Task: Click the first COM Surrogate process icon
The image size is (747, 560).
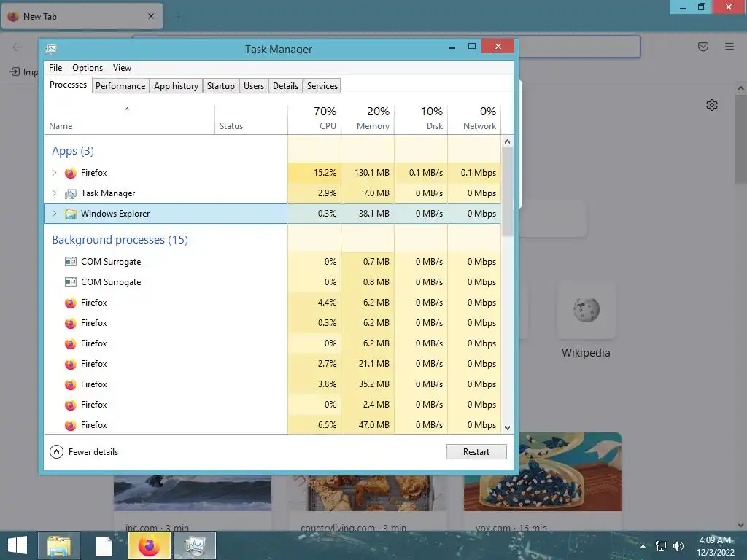Action: 71,262
